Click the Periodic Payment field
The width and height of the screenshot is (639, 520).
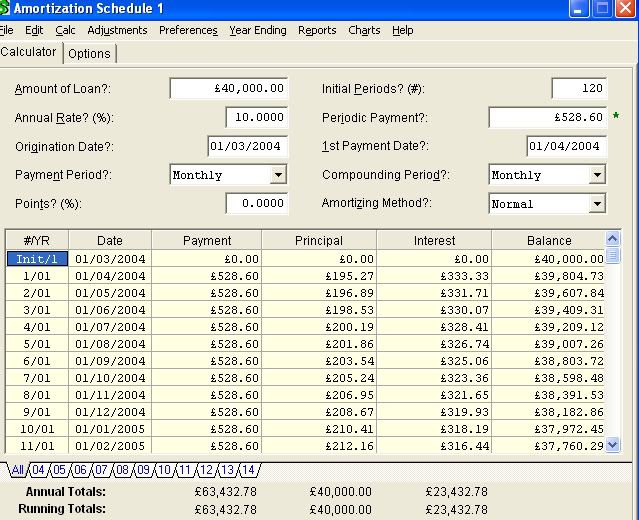tap(548, 117)
